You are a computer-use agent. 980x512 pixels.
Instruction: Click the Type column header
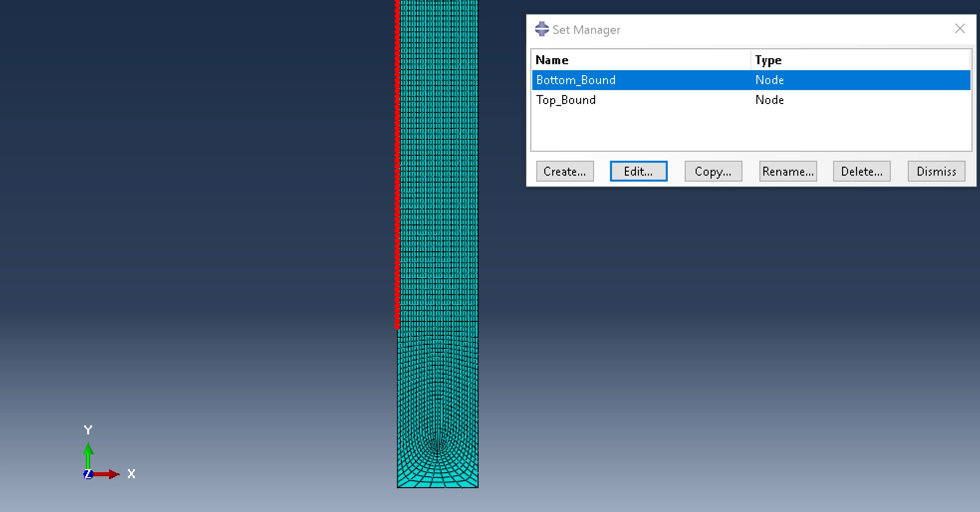(x=768, y=60)
